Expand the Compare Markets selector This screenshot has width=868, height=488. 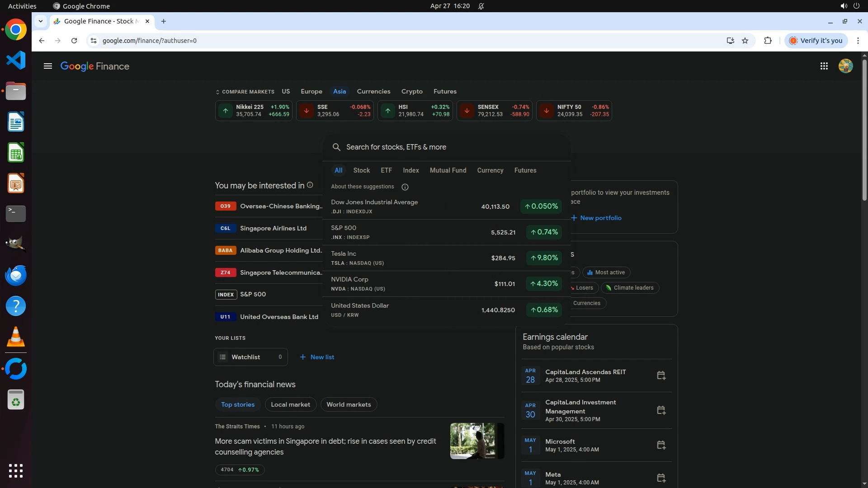(x=245, y=92)
